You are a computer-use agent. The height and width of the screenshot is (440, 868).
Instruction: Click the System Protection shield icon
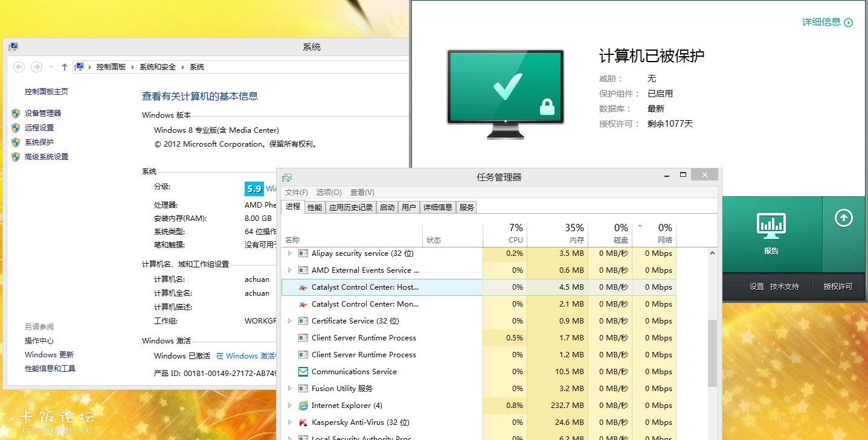point(16,142)
